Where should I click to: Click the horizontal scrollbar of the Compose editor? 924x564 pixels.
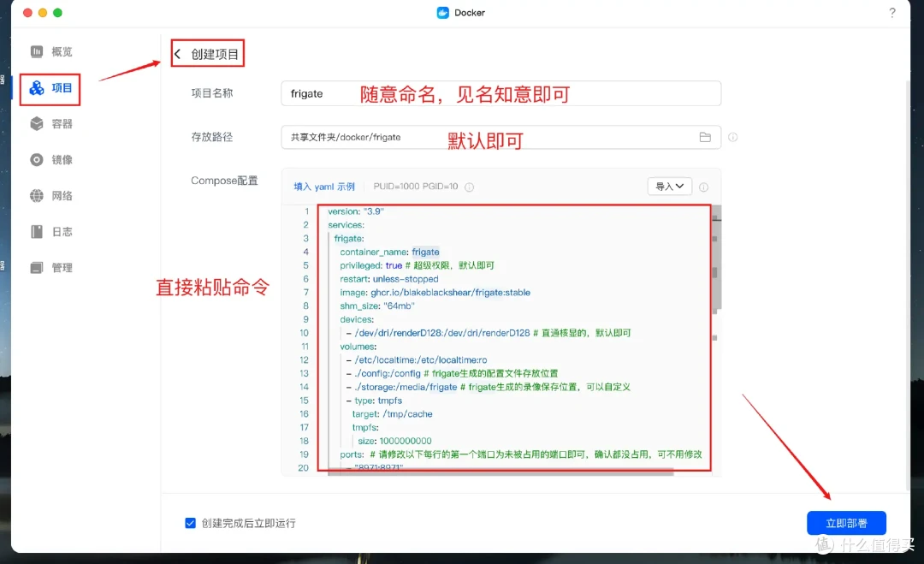click(500, 472)
